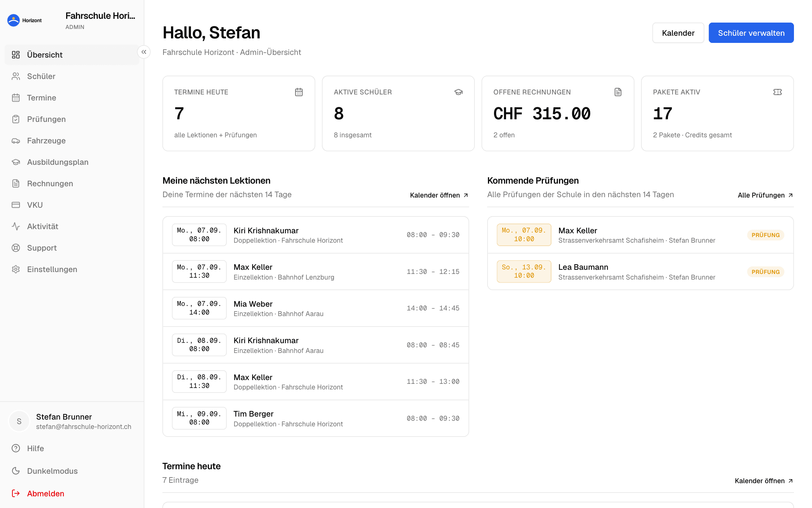Open the Prüfungen menu item

(72, 119)
